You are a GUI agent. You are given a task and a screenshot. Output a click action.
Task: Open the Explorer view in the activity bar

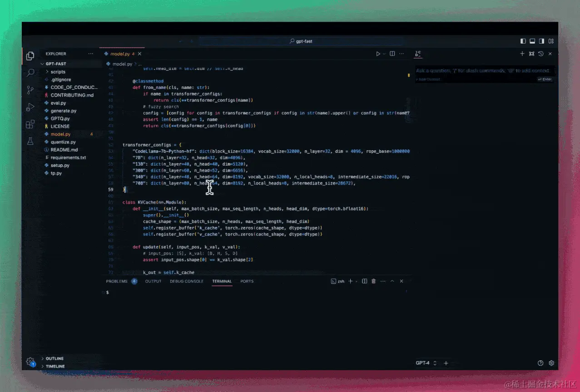click(30, 56)
